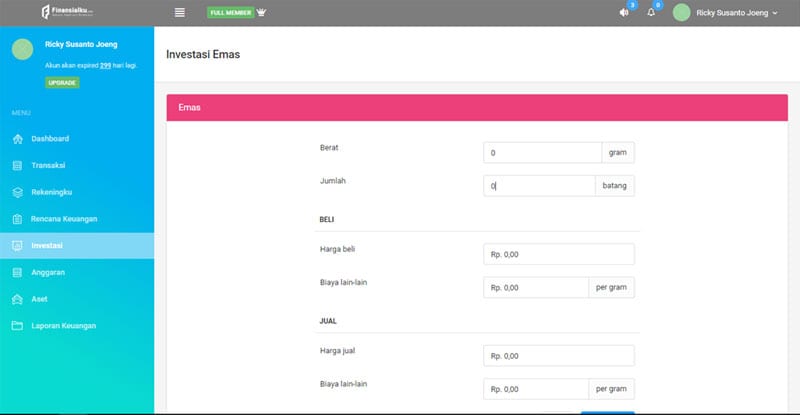Click the top-right user avatar
The image size is (800, 415).
click(x=682, y=12)
